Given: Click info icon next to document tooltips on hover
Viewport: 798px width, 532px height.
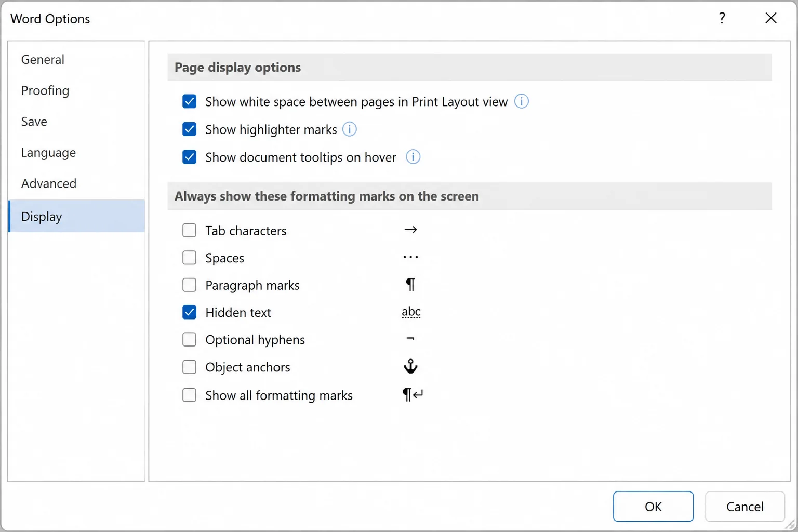Looking at the screenshot, I should (x=413, y=156).
